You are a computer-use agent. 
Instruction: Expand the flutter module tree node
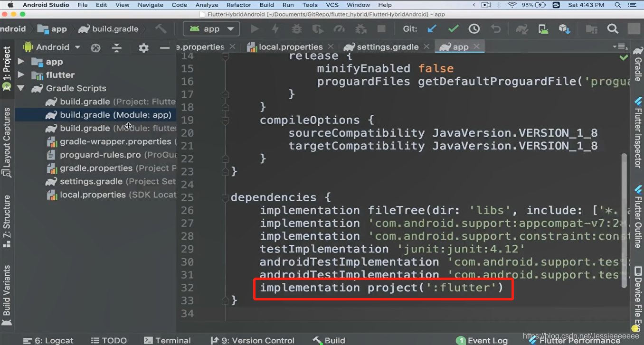click(x=21, y=75)
